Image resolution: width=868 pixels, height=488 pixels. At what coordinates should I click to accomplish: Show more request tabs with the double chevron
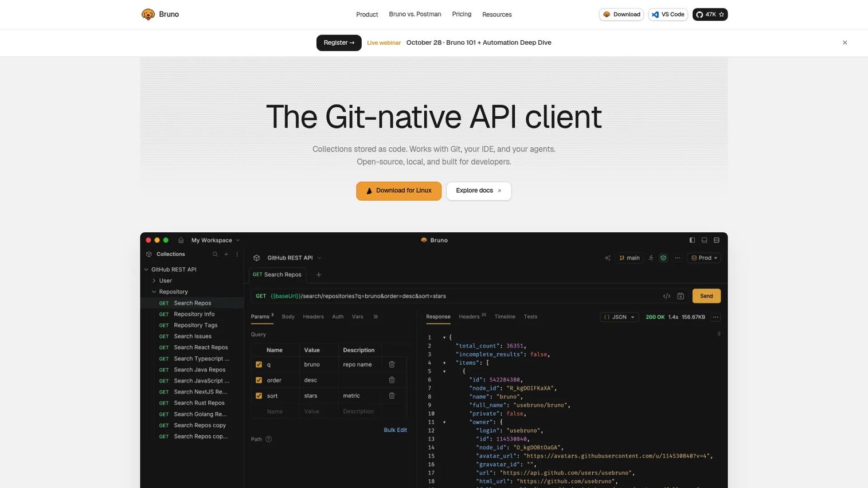click(x=376, y=317)
